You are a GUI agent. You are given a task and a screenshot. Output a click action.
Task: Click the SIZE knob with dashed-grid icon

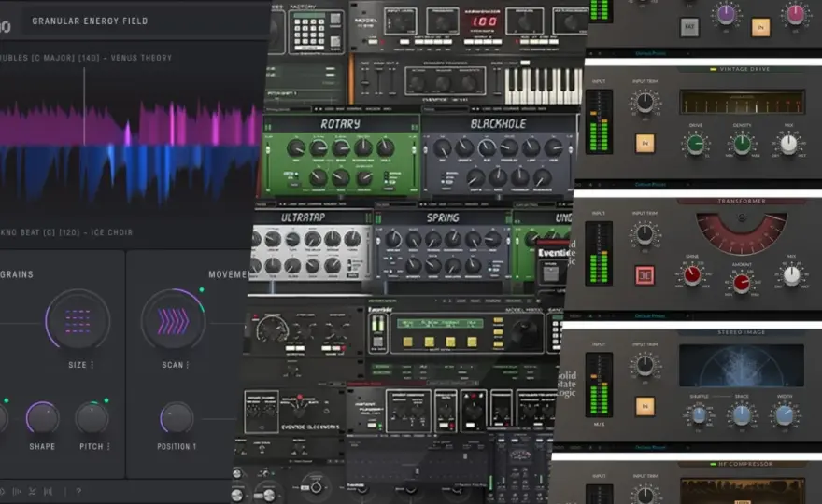(x=78, y=321)
